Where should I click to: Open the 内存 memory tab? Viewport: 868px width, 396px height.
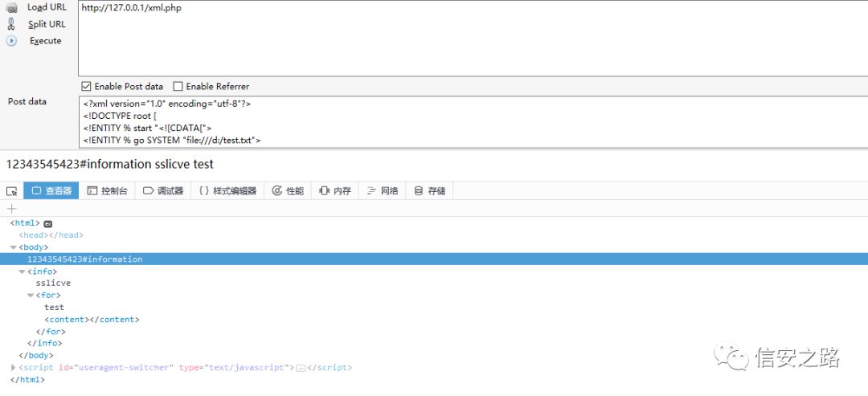(x=335, y=191)
